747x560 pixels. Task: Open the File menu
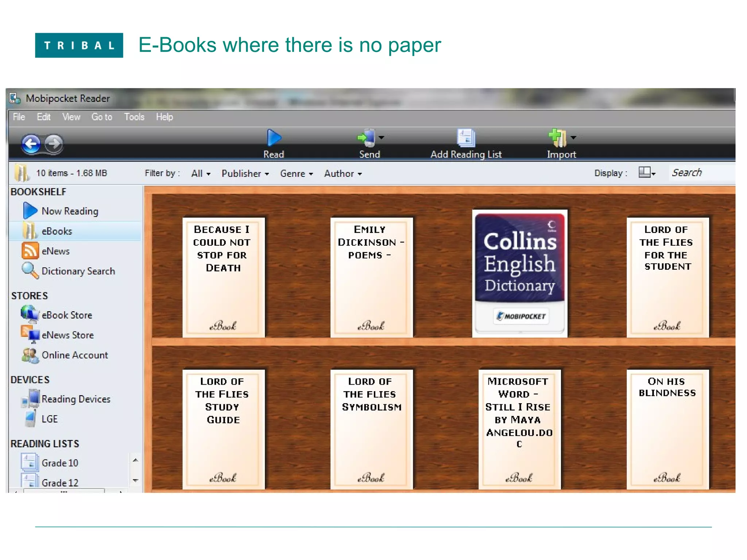pos(19,117)
